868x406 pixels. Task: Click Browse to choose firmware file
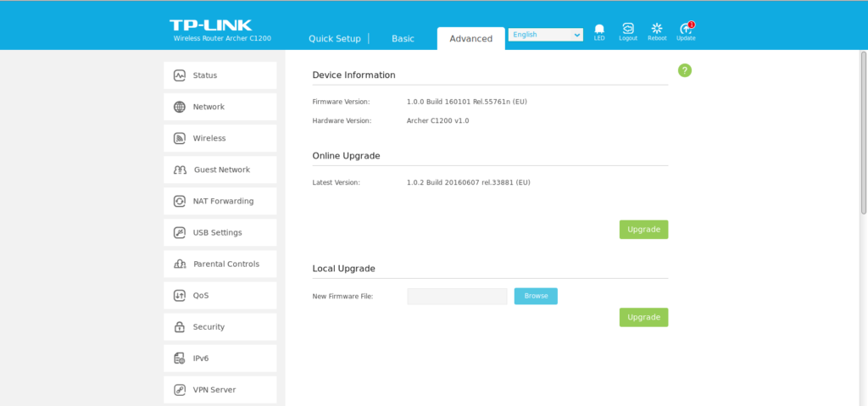coord(536,296)
